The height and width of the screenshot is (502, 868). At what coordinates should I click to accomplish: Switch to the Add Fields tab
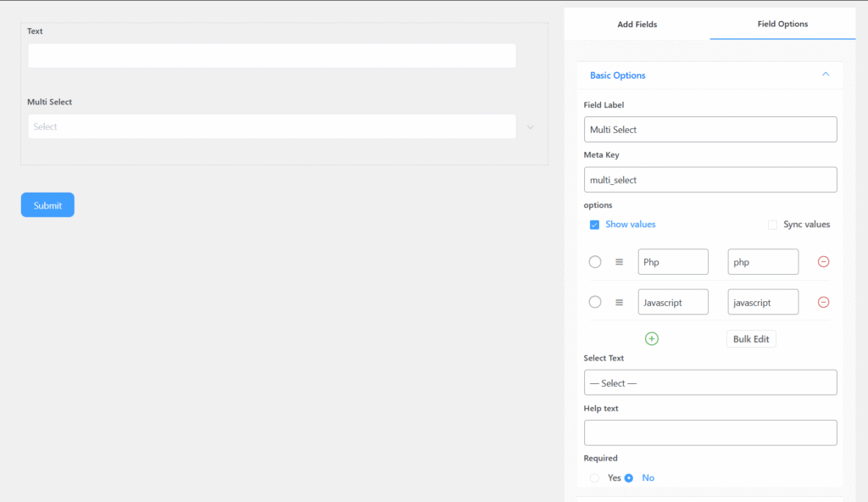click(637, 25)
